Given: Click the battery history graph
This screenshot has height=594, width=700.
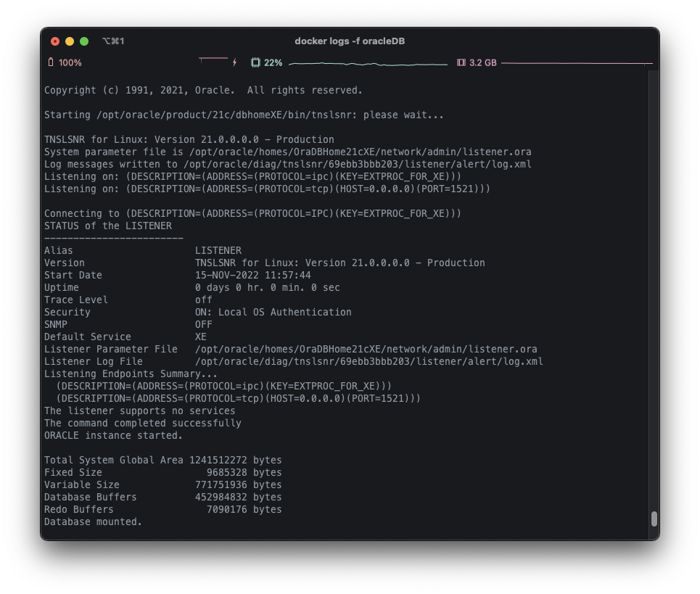Looking at the screenshot, I should point(213,61).
